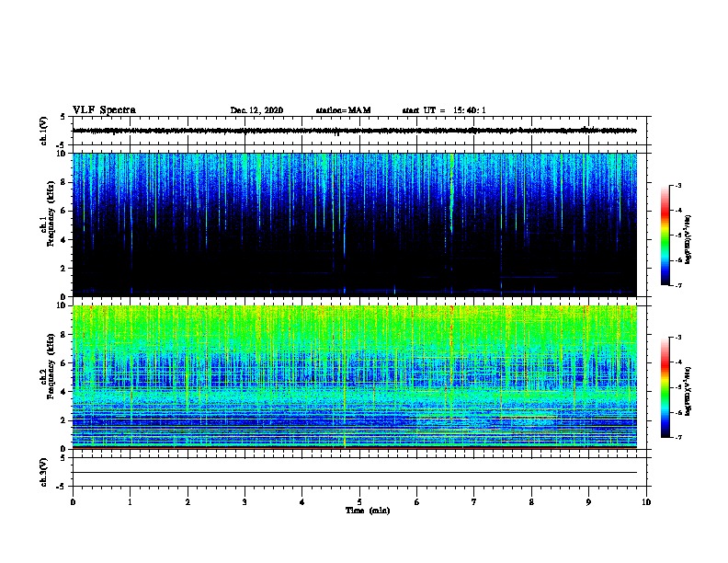Screen dimensions: 728x563
Task: Click the ch.2 color scale PSD unit label
Action: (688, 391)
